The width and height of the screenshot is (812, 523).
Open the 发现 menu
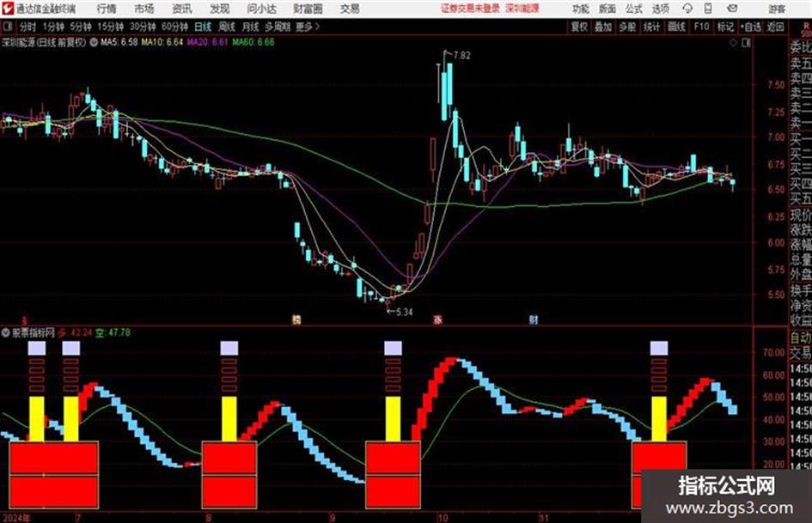220,9
